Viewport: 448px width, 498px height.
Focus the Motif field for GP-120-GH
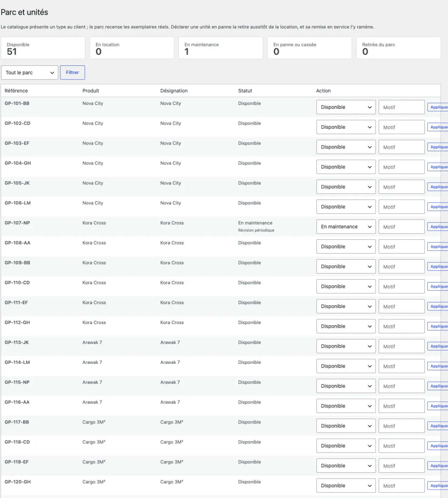click(402, 486)
